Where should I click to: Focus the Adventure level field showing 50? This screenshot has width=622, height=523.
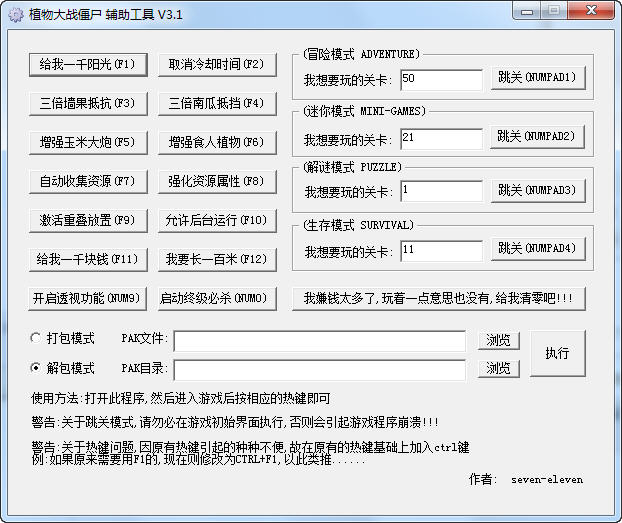[442, 80]
